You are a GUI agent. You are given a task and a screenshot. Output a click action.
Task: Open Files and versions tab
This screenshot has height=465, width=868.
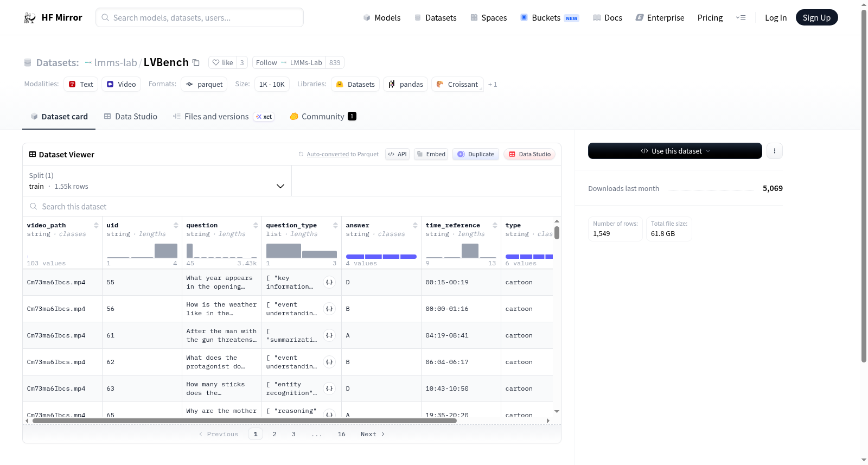coord(224,117)
